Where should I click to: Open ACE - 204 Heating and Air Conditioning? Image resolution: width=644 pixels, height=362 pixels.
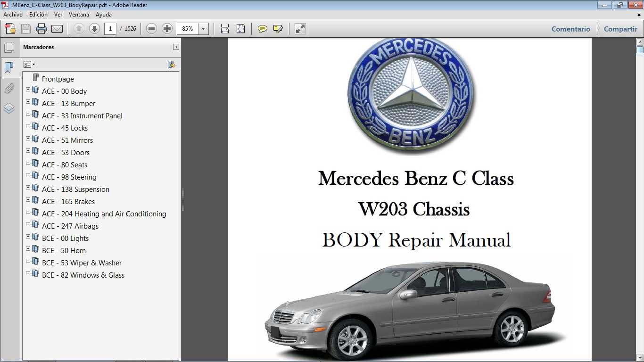pos(104,214)
